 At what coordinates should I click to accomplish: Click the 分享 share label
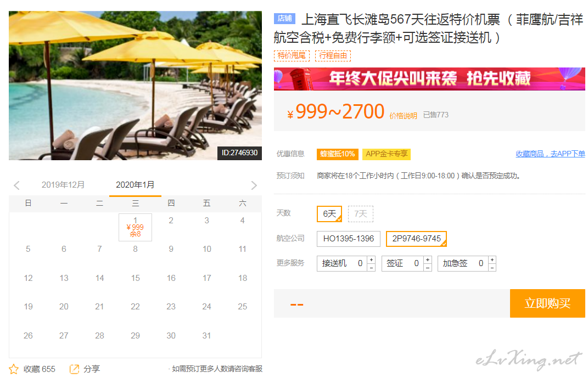(92, 369)
